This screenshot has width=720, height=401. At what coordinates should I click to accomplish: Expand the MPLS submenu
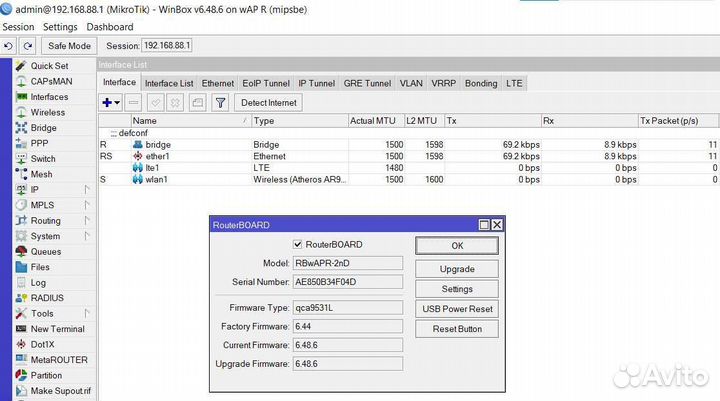pos(87,205)
